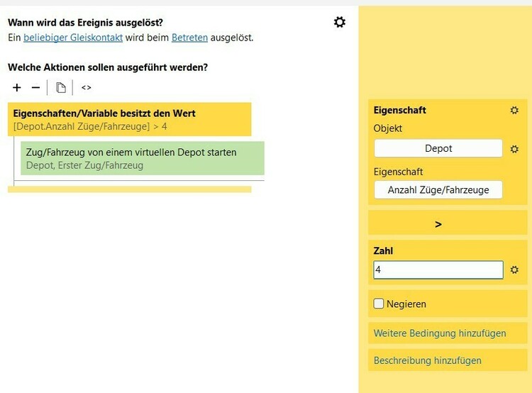Open the Anzahl Züge/Fahrzeuge property selector
Viewport: 532px width, 393px height.
tap(438, 190)
